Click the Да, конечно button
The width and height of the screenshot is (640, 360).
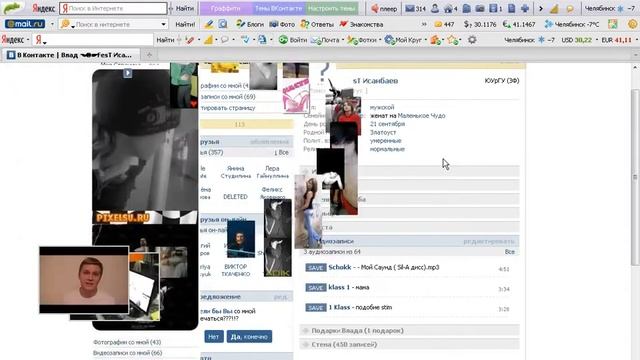pyautogui.click(x=249, y=337)
